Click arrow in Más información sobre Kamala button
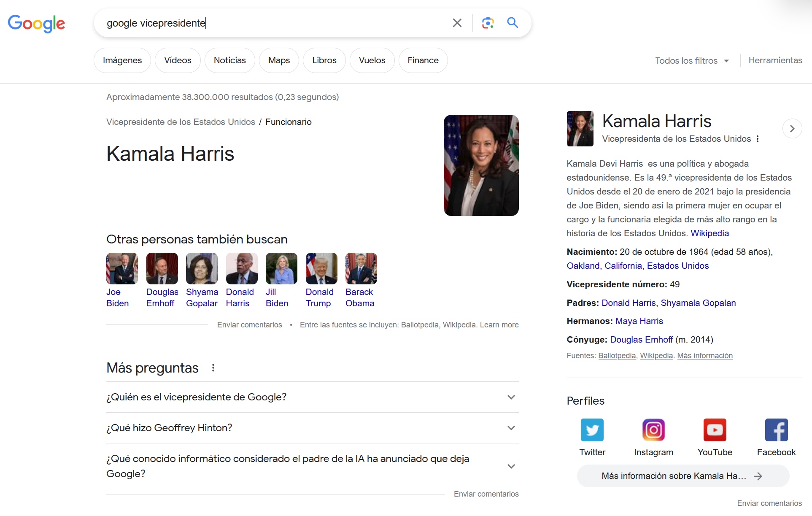 758,476
